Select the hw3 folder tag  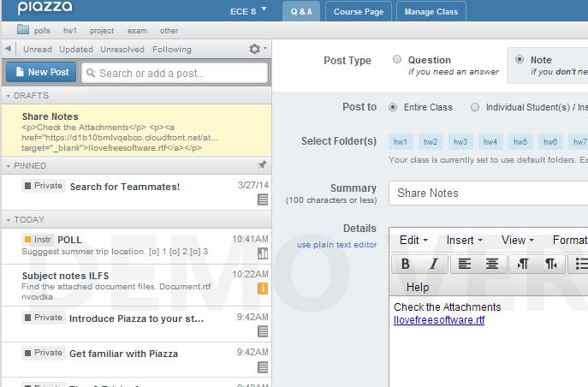[x=460, y=142]
